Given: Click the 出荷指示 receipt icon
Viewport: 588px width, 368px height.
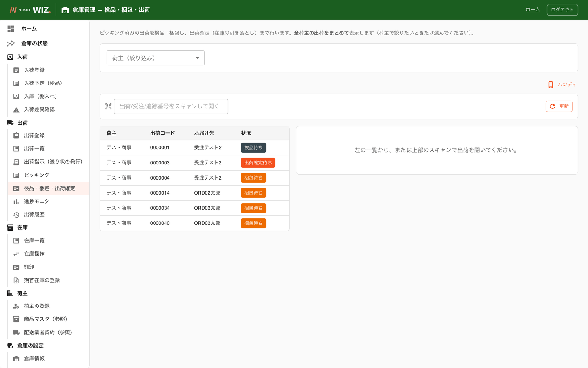Looking at the screenshot, I should pos(16,162).
